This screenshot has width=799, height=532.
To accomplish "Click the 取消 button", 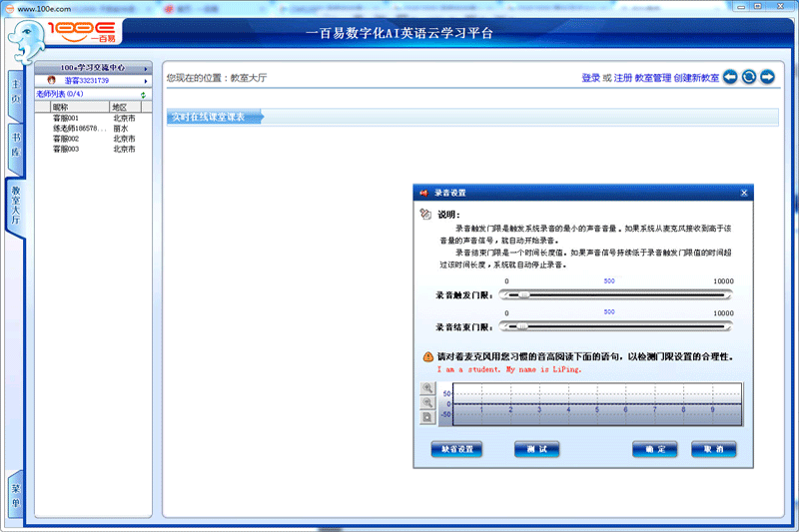I will tap(713, 449).
